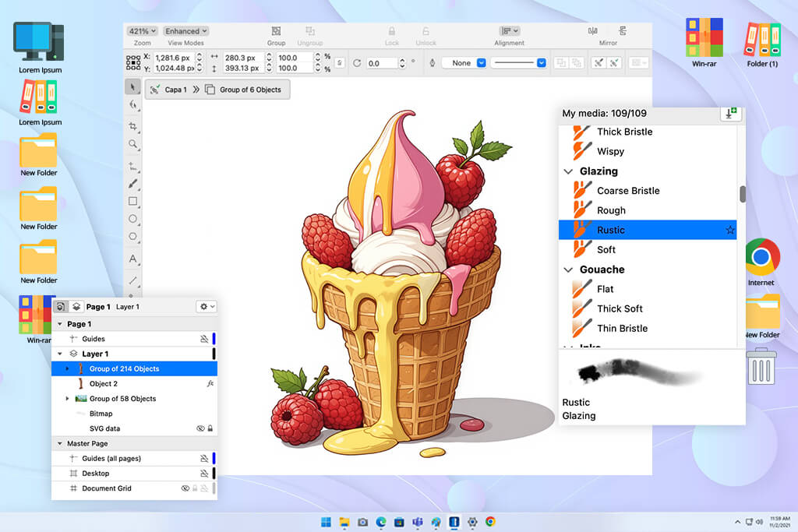
Task: Open Windows Start menu
Action: click(x=326, y=522)
